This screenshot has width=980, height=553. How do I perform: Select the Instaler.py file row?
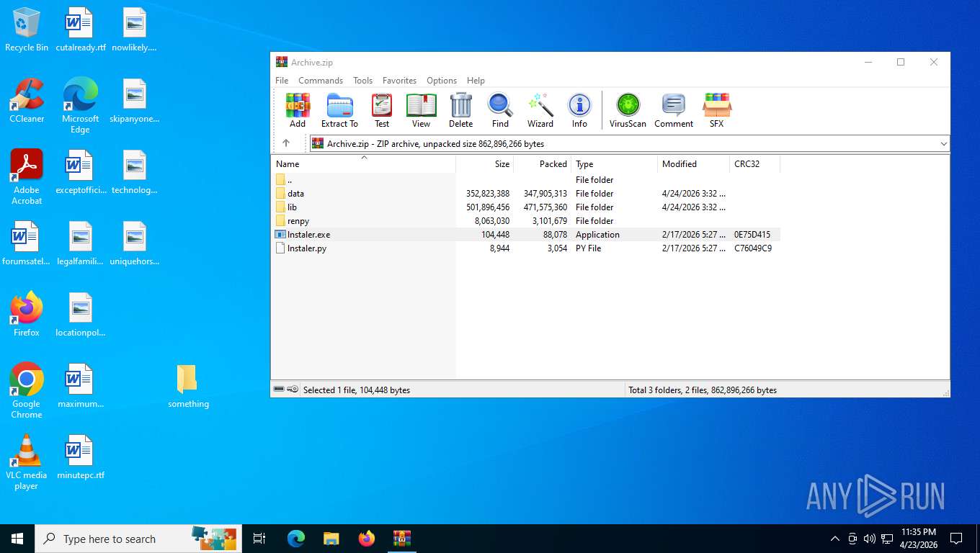point(526,248)
